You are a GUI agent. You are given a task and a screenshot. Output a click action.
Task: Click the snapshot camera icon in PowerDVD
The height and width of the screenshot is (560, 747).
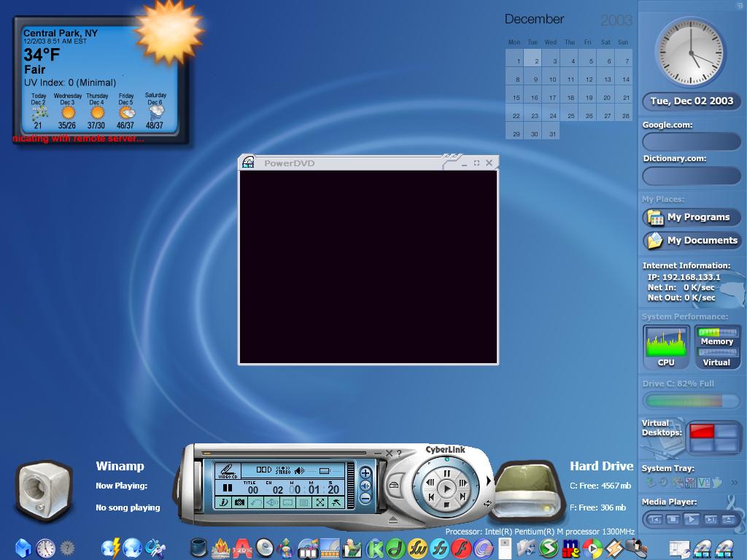(239, 502)
